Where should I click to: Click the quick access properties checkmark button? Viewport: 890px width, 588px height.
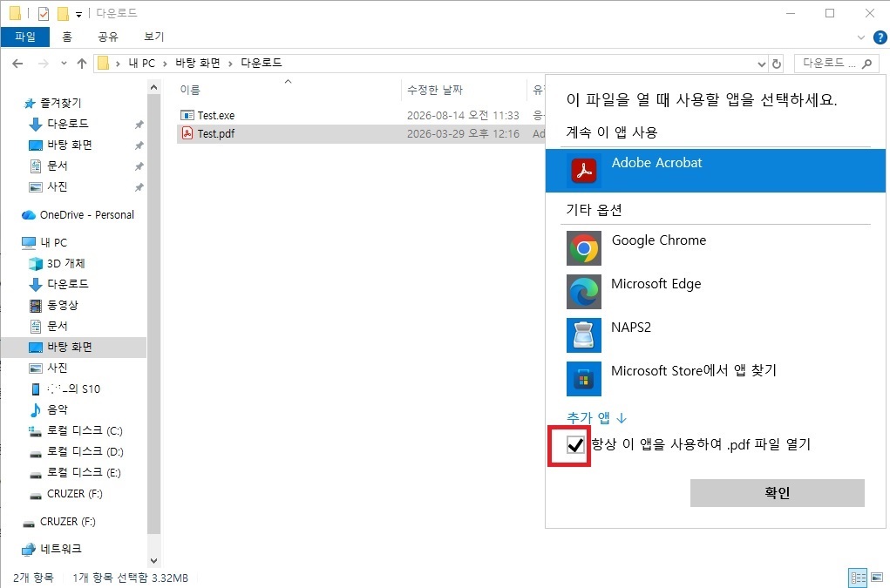tap(43, 14)
